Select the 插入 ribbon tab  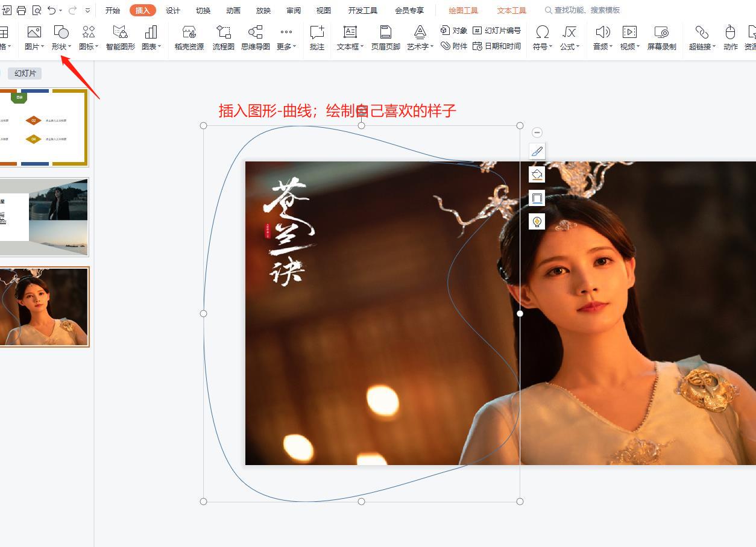coord(143,10)
